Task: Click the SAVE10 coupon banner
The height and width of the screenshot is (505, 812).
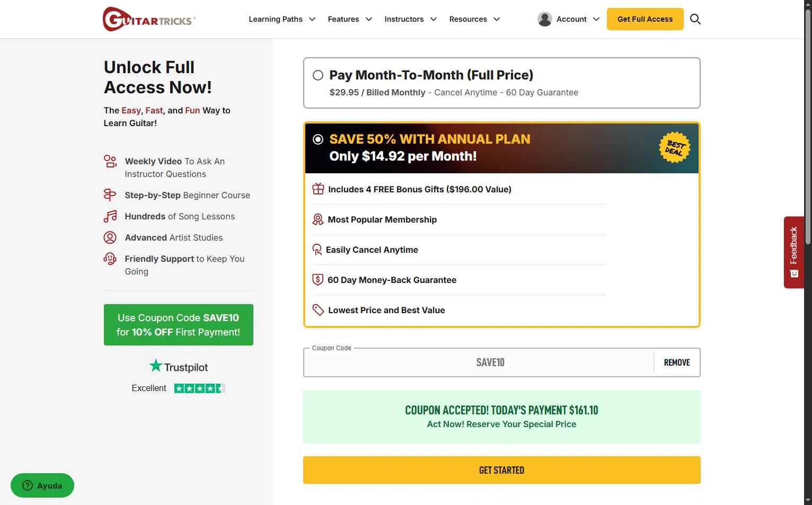Action: coord(179,325)
